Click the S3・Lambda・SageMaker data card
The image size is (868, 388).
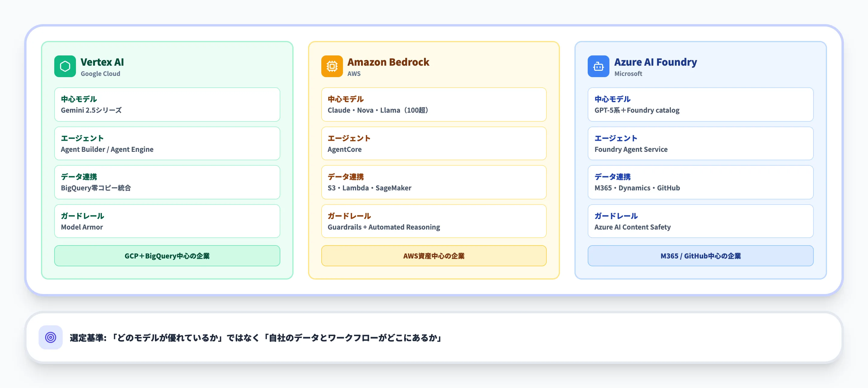434,182
